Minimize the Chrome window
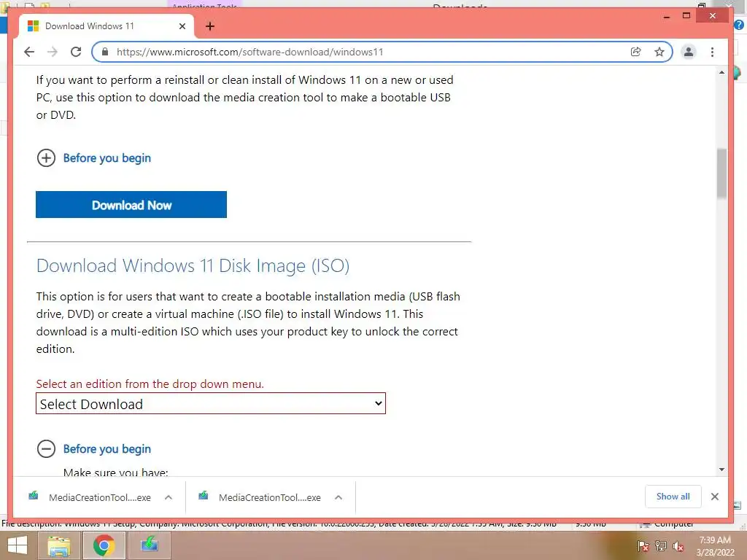Image resolution: width=747 pixels, height=560 pixels. [667, 16]
